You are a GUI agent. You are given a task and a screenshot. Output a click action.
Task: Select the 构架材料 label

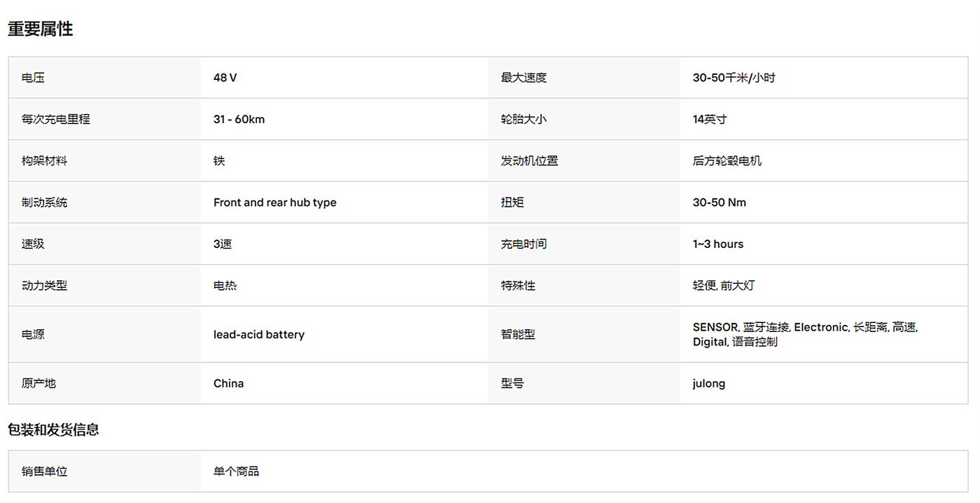(45, 161)
